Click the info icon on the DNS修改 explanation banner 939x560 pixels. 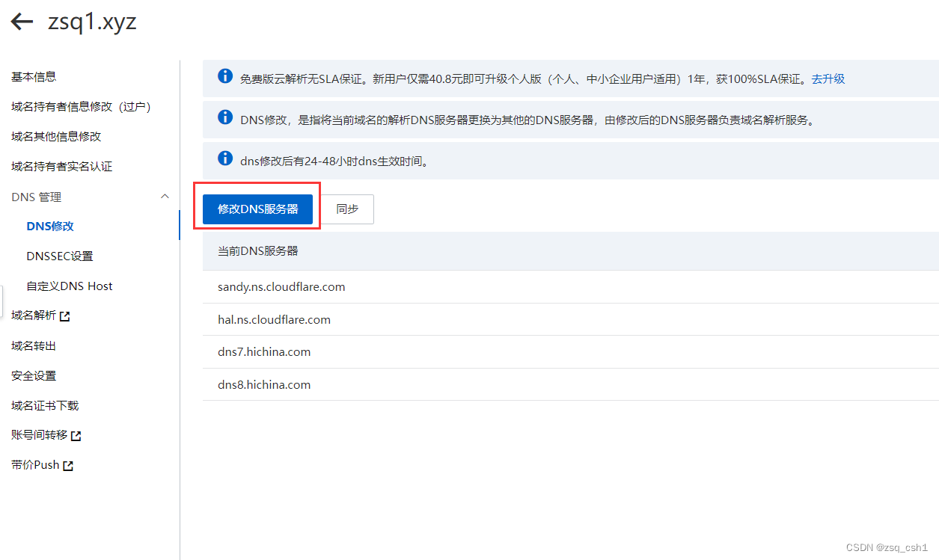click(x=225, y=117)
